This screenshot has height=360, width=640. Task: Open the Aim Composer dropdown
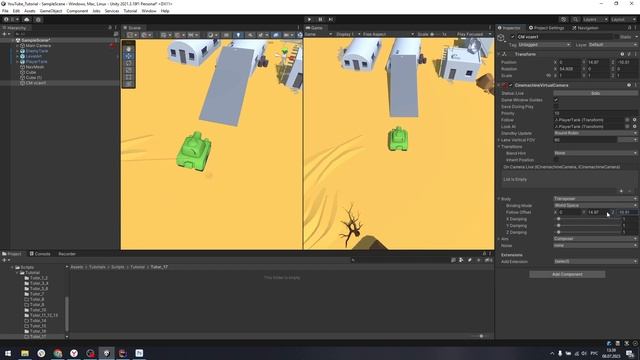[x=595, y=239]
